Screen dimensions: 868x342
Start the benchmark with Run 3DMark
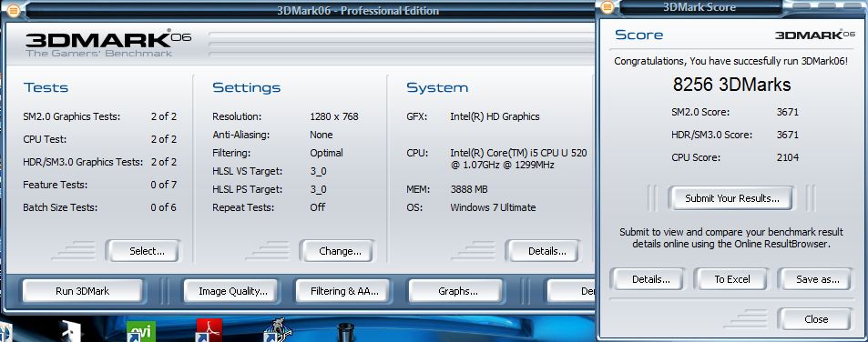pos(83,291)
